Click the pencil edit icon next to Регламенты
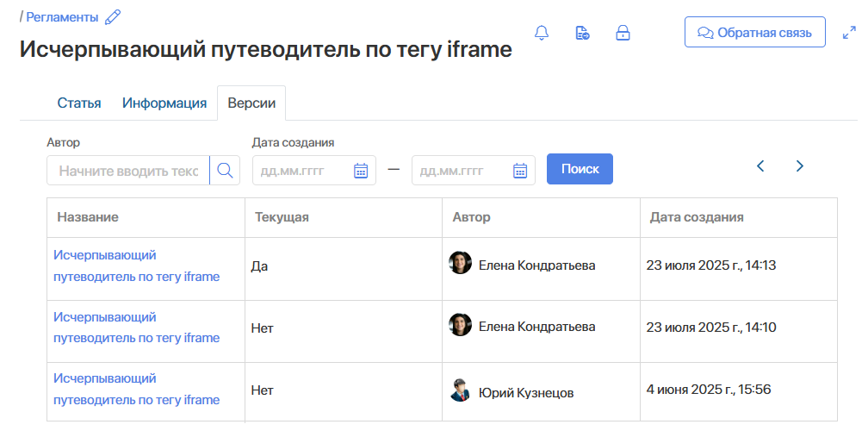 [113, 17]
